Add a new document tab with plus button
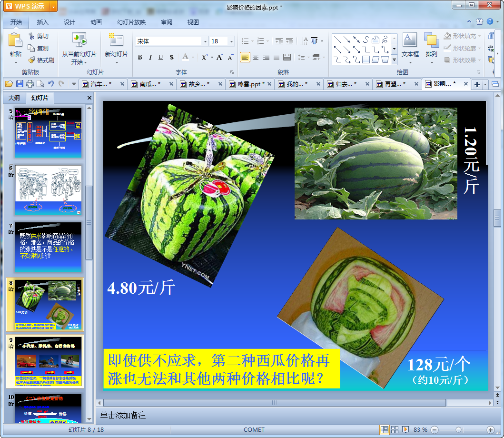This screenshot has height=438, width=504. [x=477, y=85]
